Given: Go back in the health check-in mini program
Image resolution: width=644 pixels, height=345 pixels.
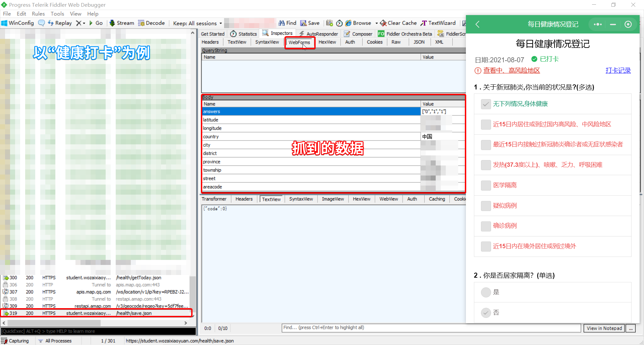Looking at the screenshot, I should [478, 24].
